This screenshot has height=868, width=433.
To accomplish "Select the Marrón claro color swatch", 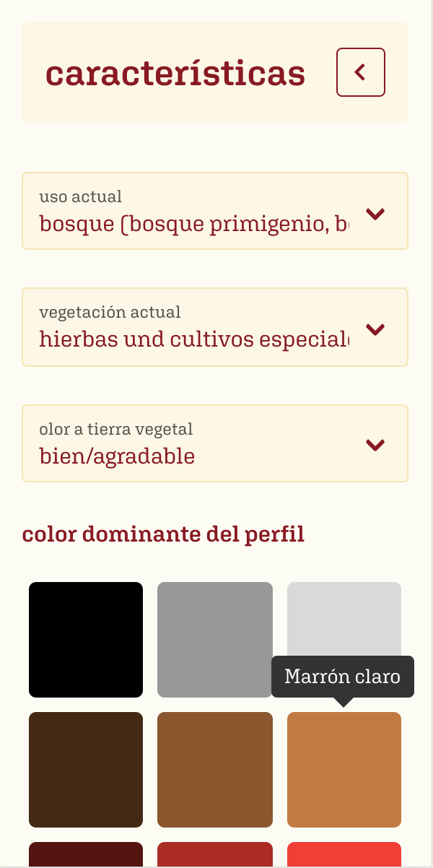I will (x=344, y=770).
